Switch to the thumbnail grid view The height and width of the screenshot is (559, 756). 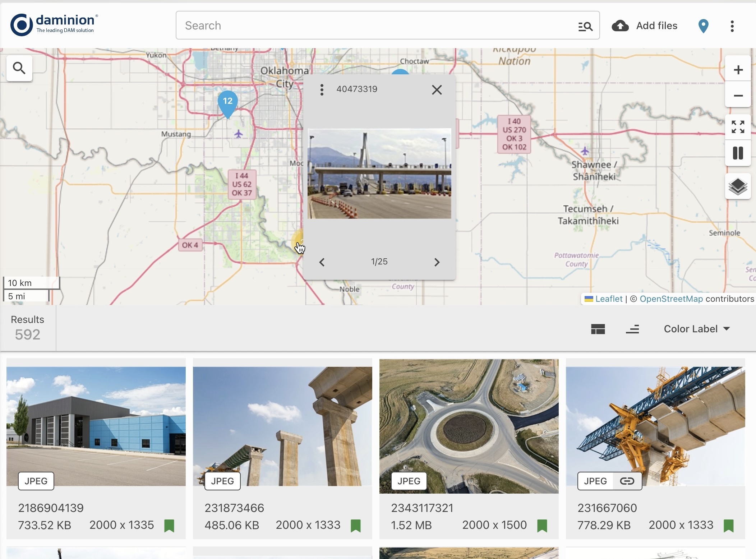598,329
